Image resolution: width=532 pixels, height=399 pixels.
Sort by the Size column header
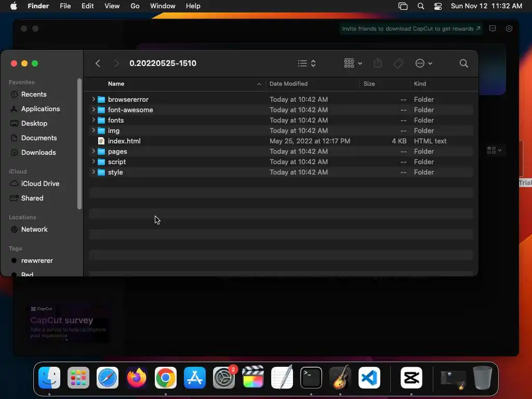point(369,84)
